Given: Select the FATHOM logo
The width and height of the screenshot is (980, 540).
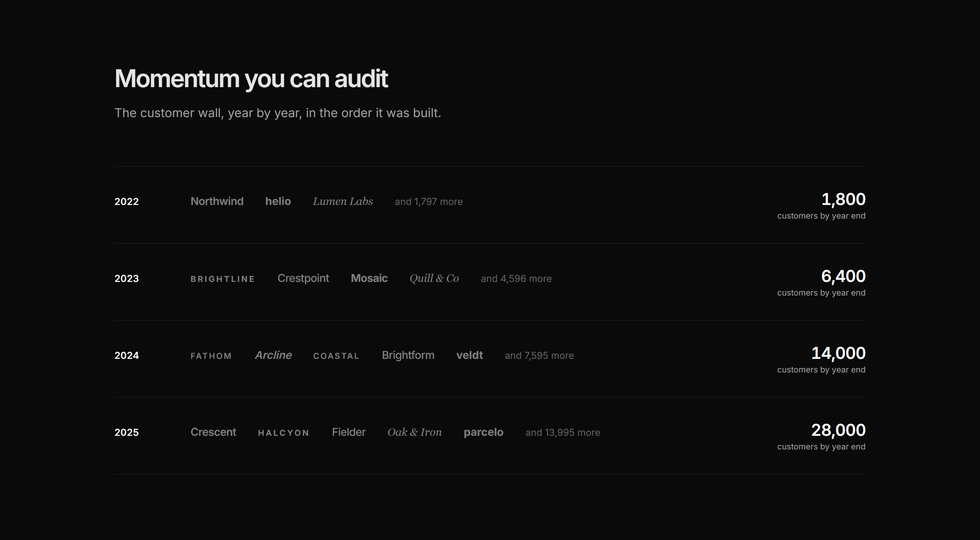Looking at the screenshot, I should pos(211,356).
